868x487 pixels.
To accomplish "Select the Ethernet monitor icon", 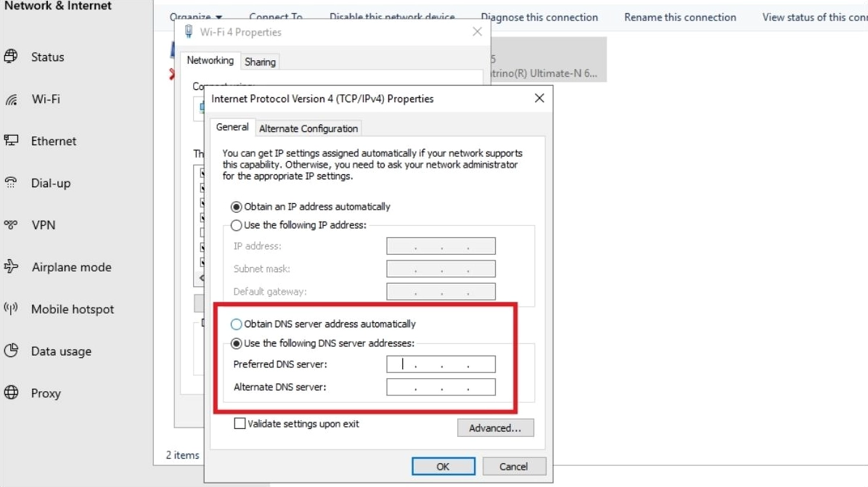I will click(11, 141).
